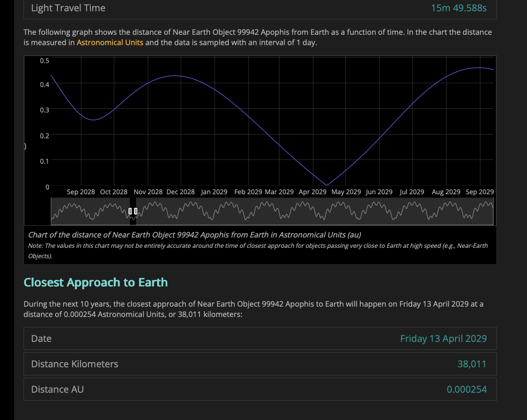
Task: Click the 'Light Travel Time' row label
Action: coord(68,8)
